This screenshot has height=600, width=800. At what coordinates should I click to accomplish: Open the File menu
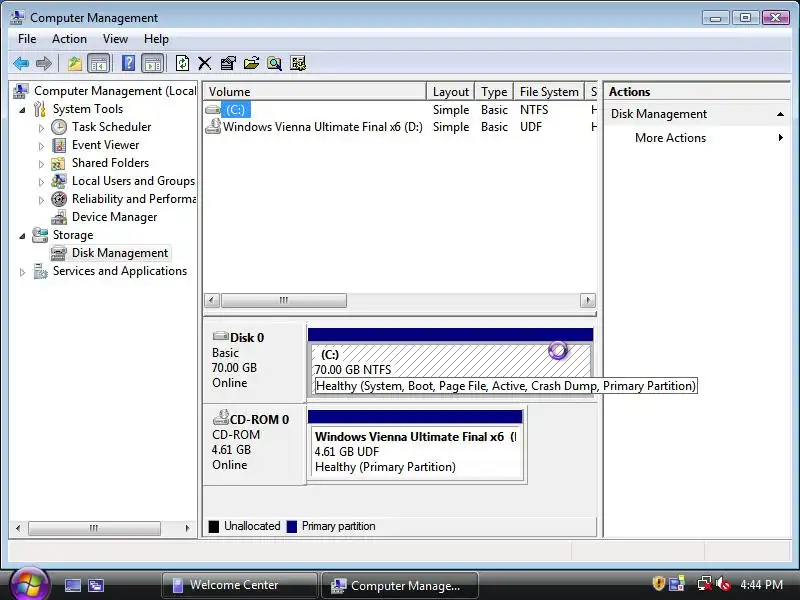tap(27, 39)
